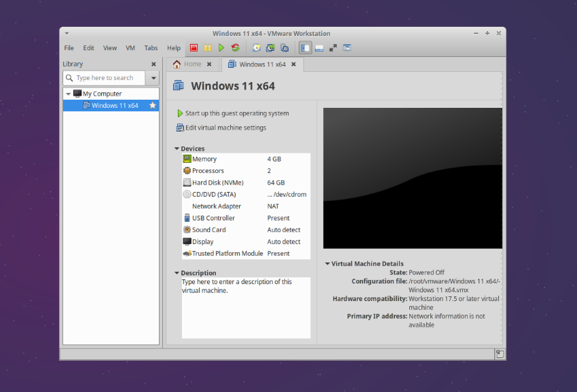Viewport: 577px width, 392px height.
Task: Click the yellow Suspend toolbar icon
Action: click(x=208, y=48)
